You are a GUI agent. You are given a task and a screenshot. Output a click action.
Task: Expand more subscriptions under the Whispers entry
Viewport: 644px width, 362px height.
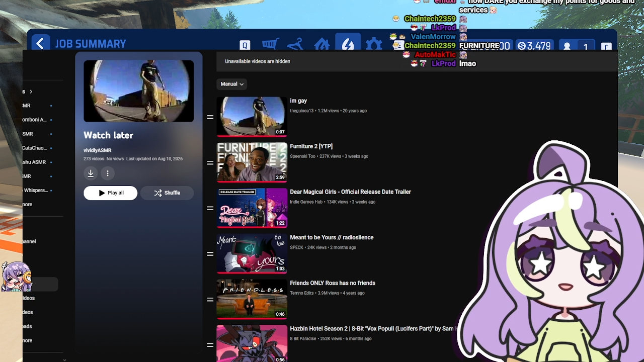[27, 204]
